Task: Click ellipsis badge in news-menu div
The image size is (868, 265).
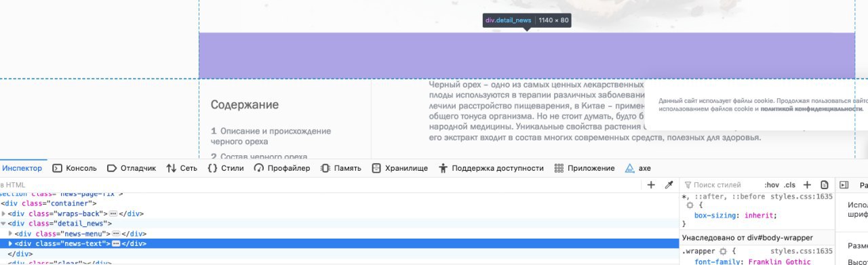Action: [117, 234]
